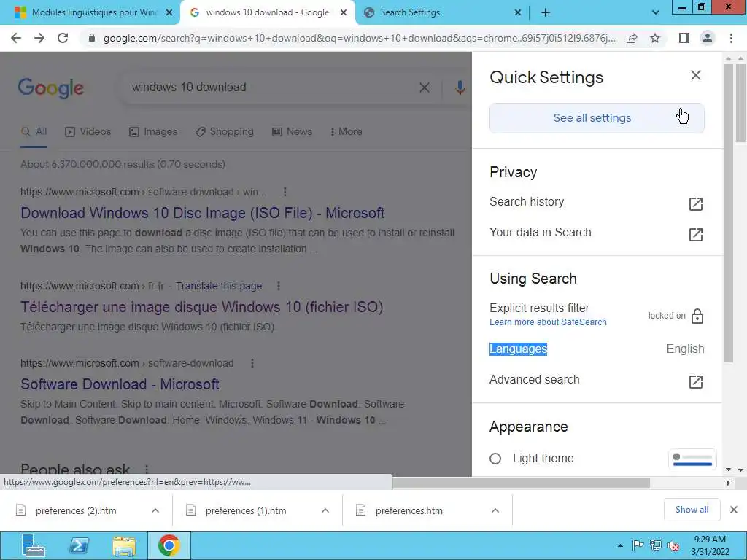Open options for Software Download result
The height and width of the screenshot is (560, 747).
click(252, 363)
